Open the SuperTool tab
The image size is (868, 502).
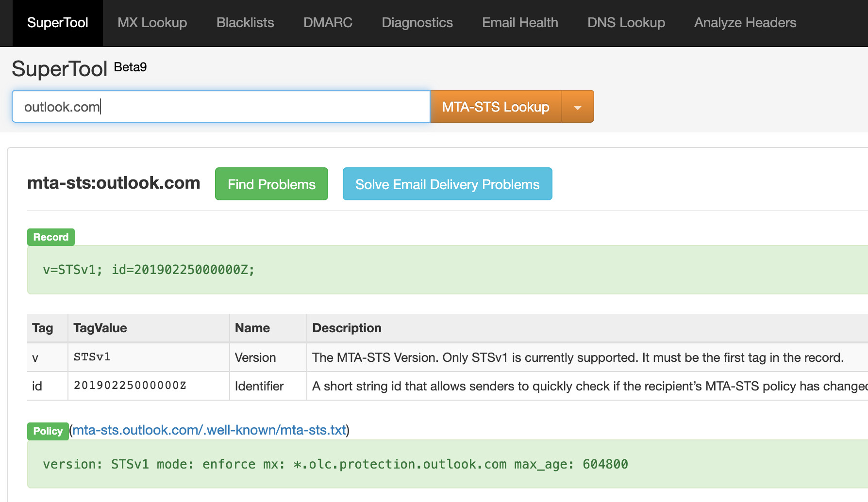[57, 23]
